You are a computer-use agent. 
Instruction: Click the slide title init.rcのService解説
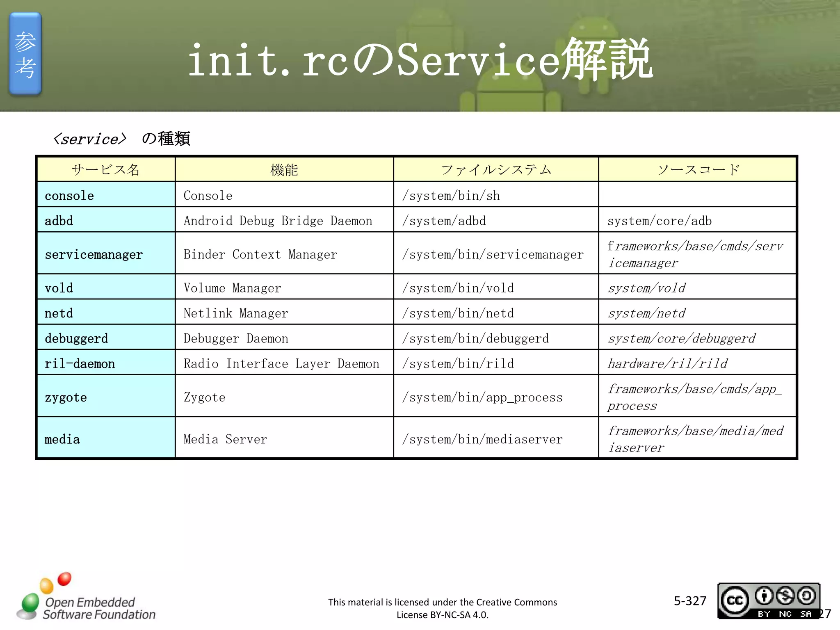click(420, 59)
